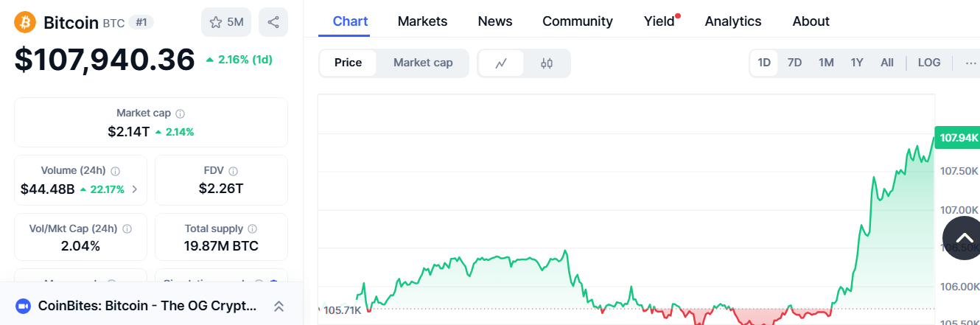980x325 pixels.
Task: Select All chart range
Action: point(887,63)
